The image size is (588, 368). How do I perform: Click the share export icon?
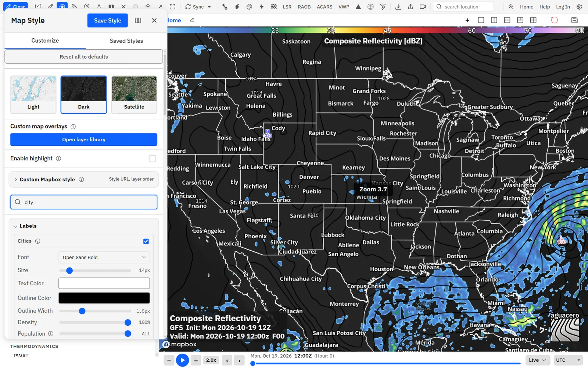(410, 7)
